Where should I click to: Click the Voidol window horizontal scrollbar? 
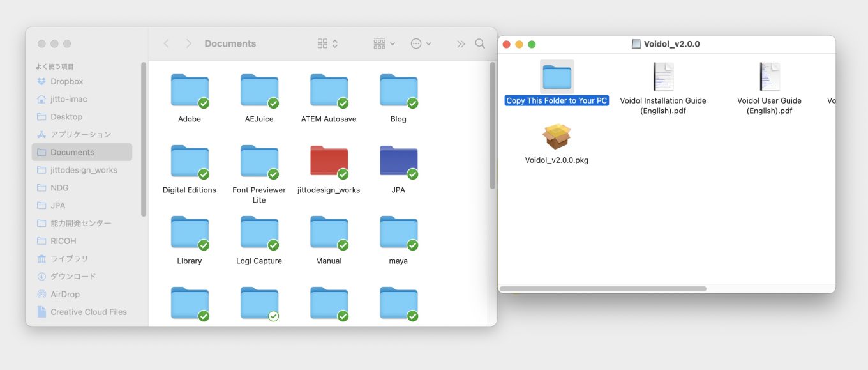pos(602,289)
